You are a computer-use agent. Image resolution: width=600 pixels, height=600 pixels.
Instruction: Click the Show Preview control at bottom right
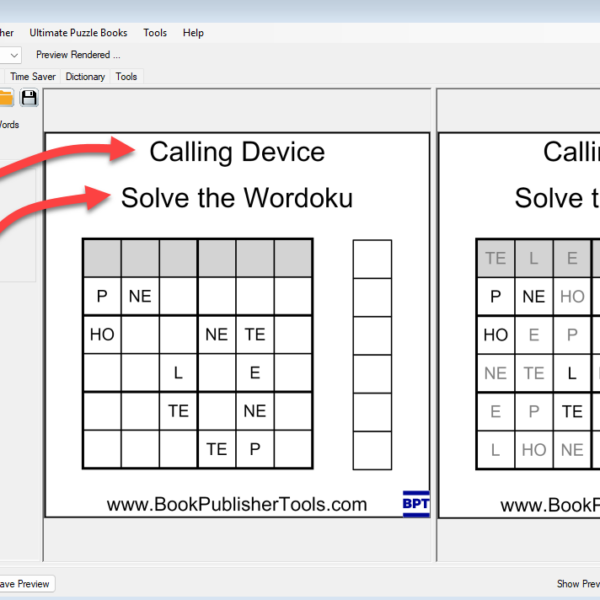click(578, 584)
